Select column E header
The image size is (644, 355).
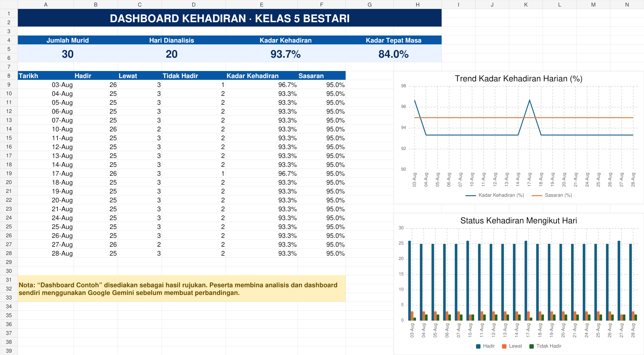262,4
